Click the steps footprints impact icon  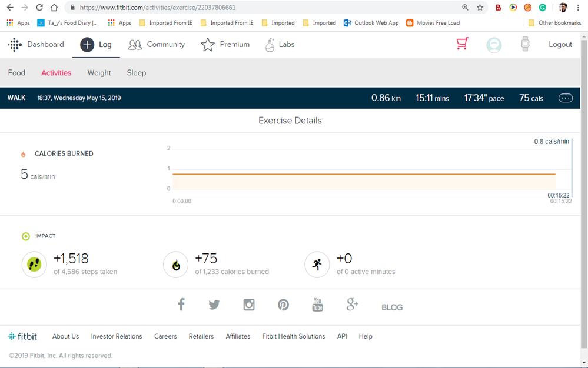point(34,265)
